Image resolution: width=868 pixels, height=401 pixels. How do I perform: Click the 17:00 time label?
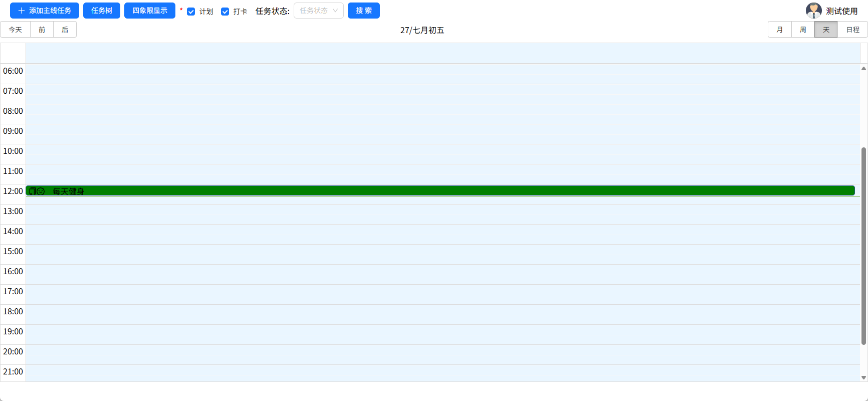(13, 292)
